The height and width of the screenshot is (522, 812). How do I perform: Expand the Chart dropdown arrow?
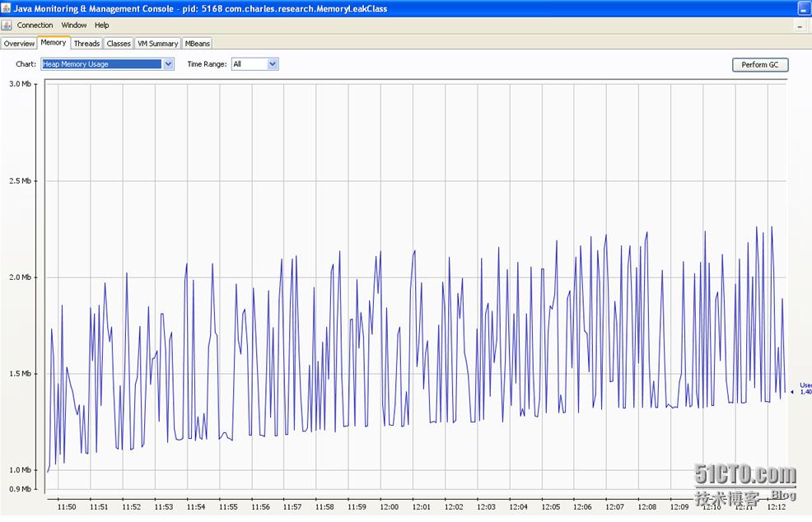coord(168,64)
